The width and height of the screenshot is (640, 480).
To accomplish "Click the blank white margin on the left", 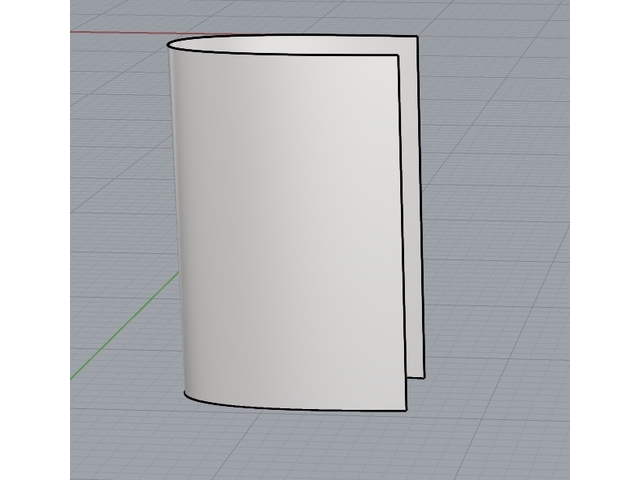I will 35,240.
